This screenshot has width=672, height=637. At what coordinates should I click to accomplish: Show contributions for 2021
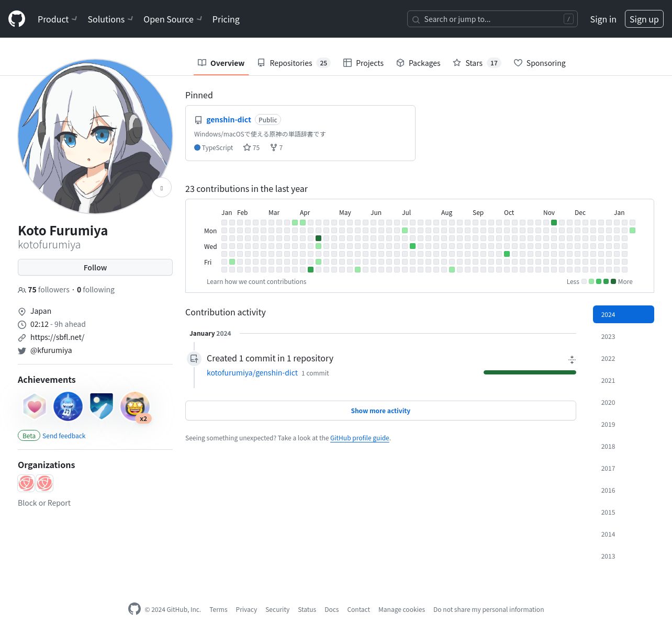pos(623,380)
